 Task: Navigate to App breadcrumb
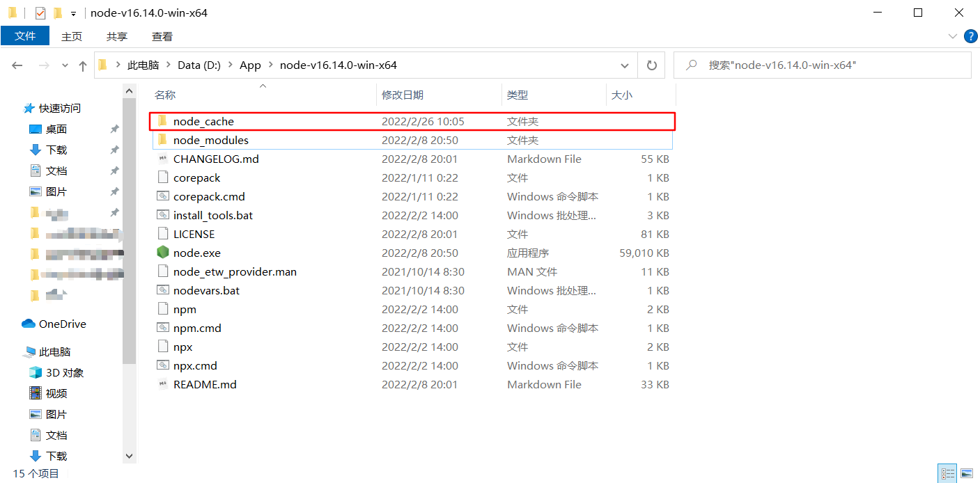pos(250,65)
